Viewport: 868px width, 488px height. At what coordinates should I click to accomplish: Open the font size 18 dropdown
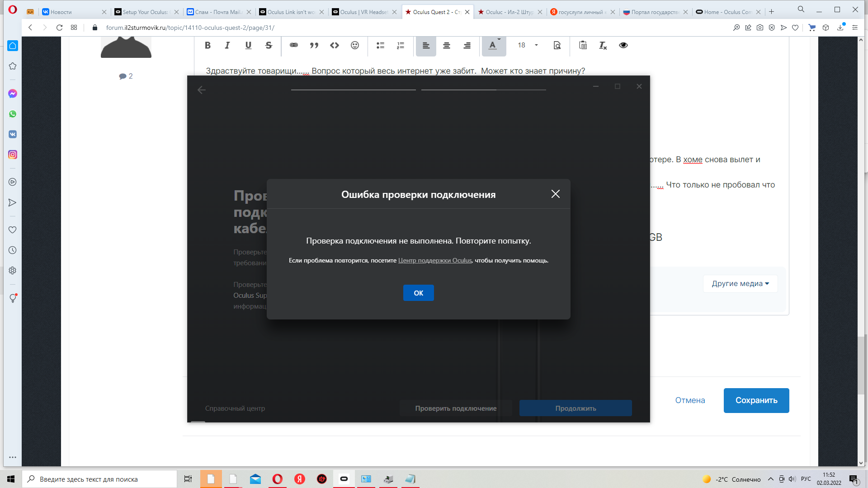coord(528,45)
